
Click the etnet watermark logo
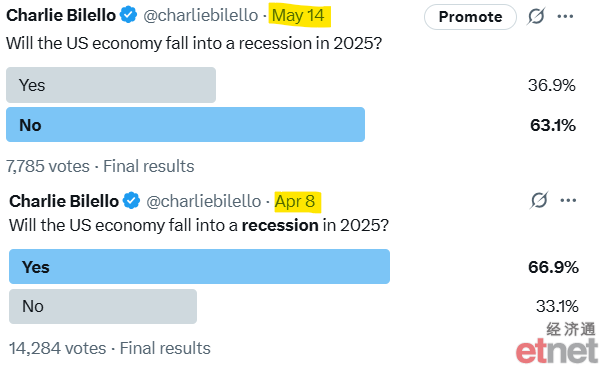pos(557,344)
